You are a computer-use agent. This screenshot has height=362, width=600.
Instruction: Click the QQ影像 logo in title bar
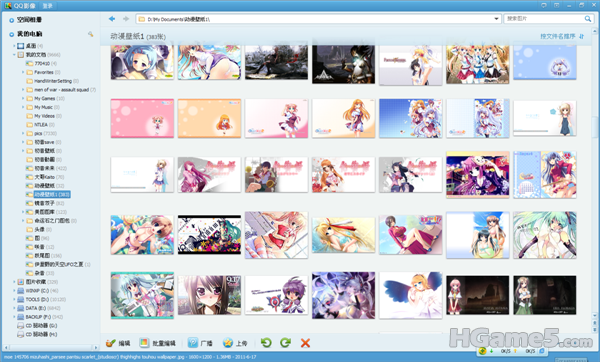(8, 5)
